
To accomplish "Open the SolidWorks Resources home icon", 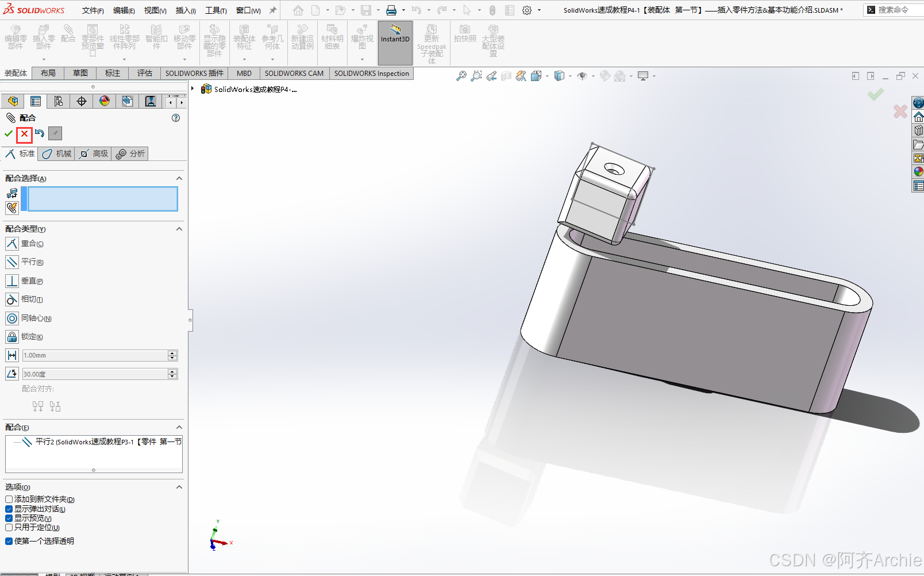I will 918,117.
